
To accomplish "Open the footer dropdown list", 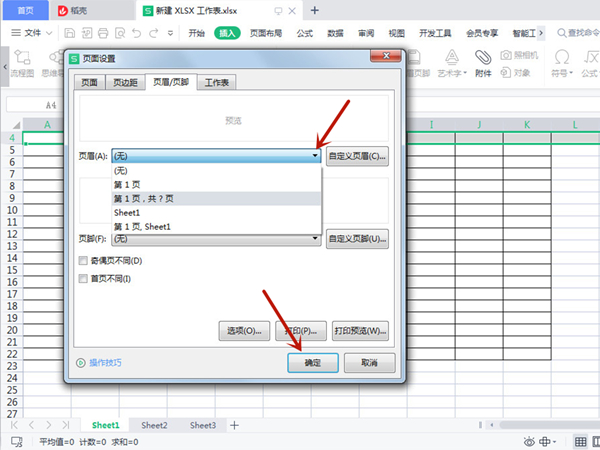I will point(315,239).
